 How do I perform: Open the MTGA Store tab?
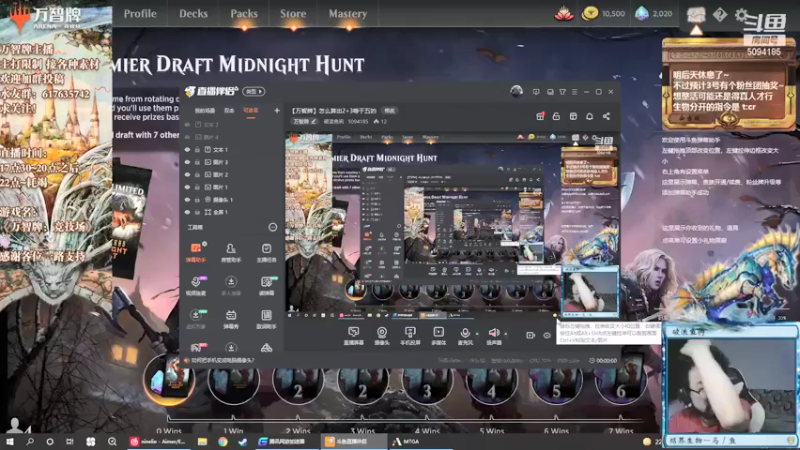coord(293,14)
